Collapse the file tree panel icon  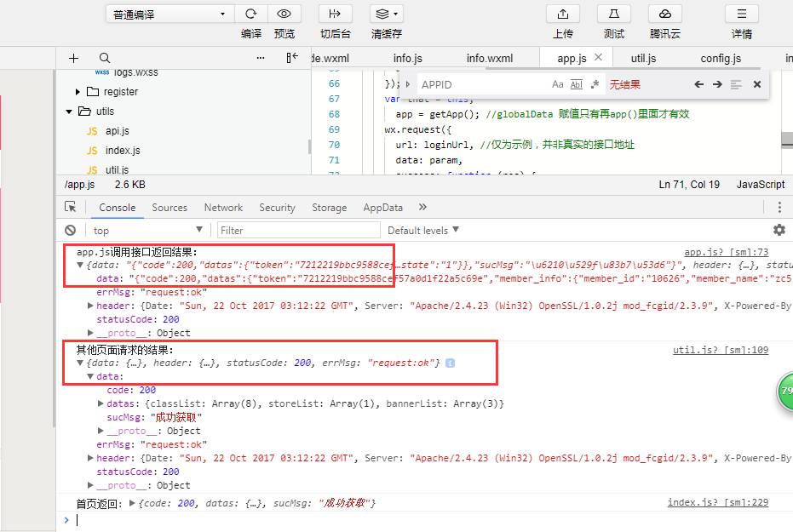pyautogui.click(x=292, y=58)
